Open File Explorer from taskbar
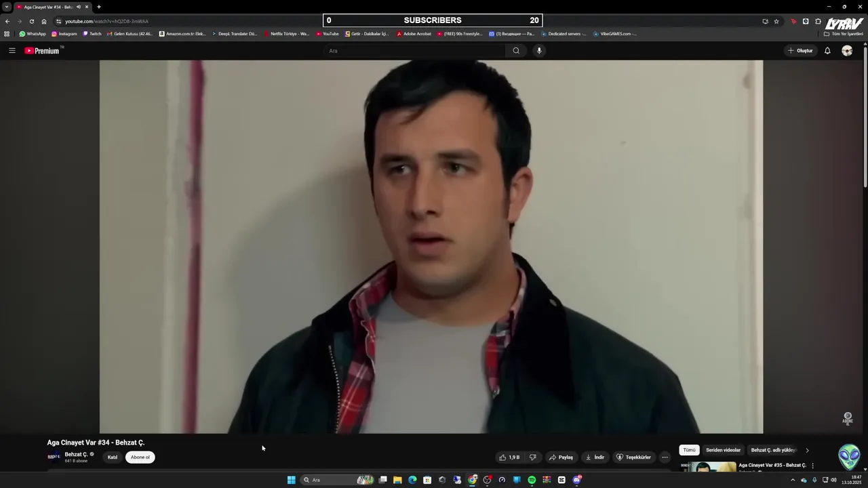This screenshot has width=868, height=488. point(397,480)
